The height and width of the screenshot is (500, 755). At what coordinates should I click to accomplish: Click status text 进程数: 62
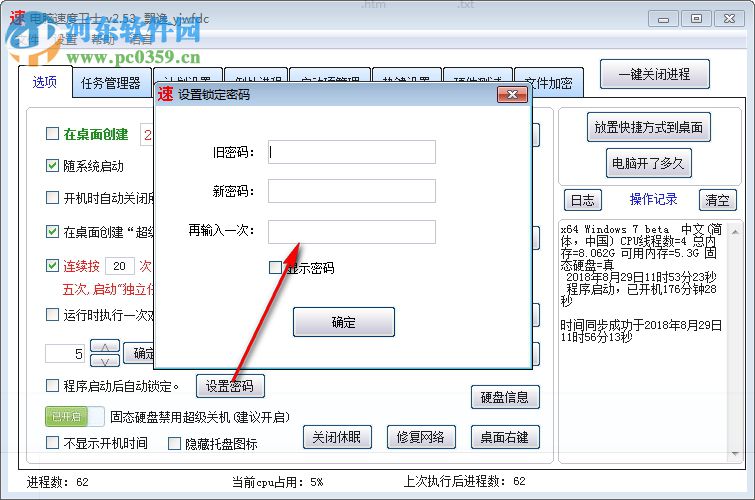tap(57, 482)
